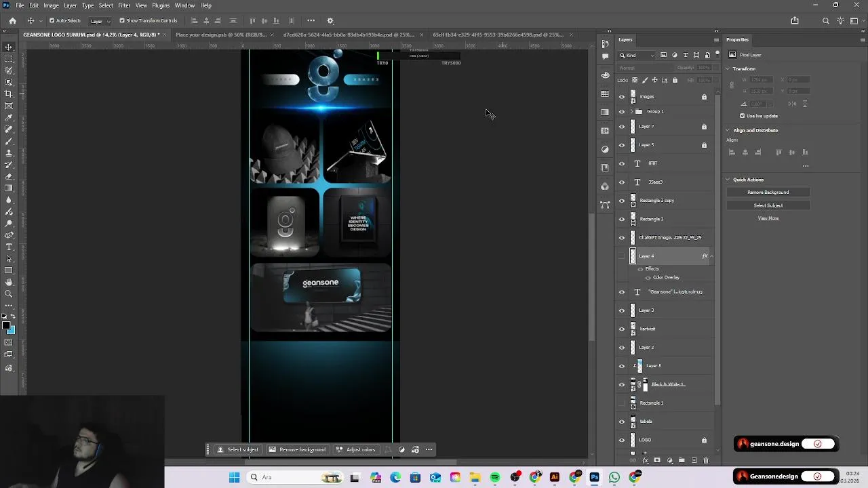Screen dimensions: 868x488
Task: Select the Crop tool
Action: 9,94
